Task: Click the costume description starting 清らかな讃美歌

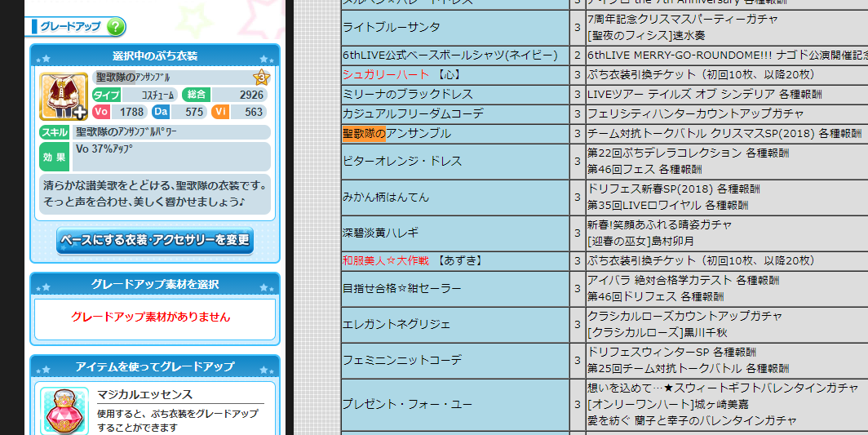Action: click(155, 193)
